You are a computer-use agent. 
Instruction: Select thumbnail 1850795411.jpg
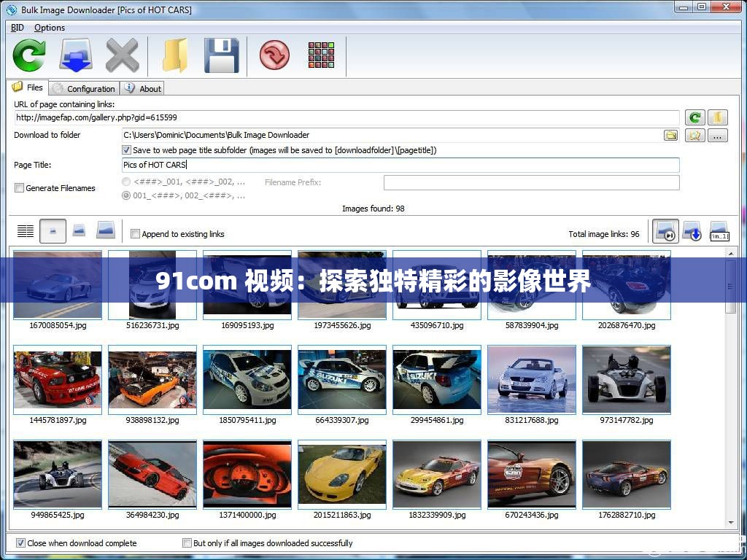[247, 379]
